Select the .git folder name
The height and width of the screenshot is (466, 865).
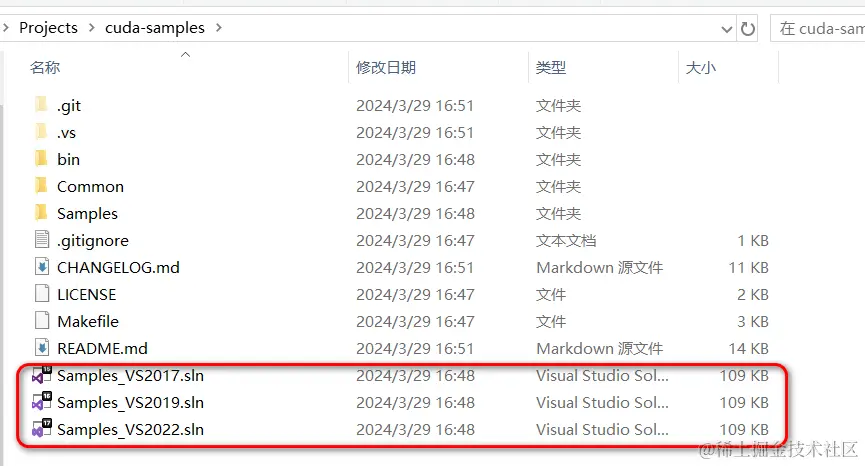point(69,105)
